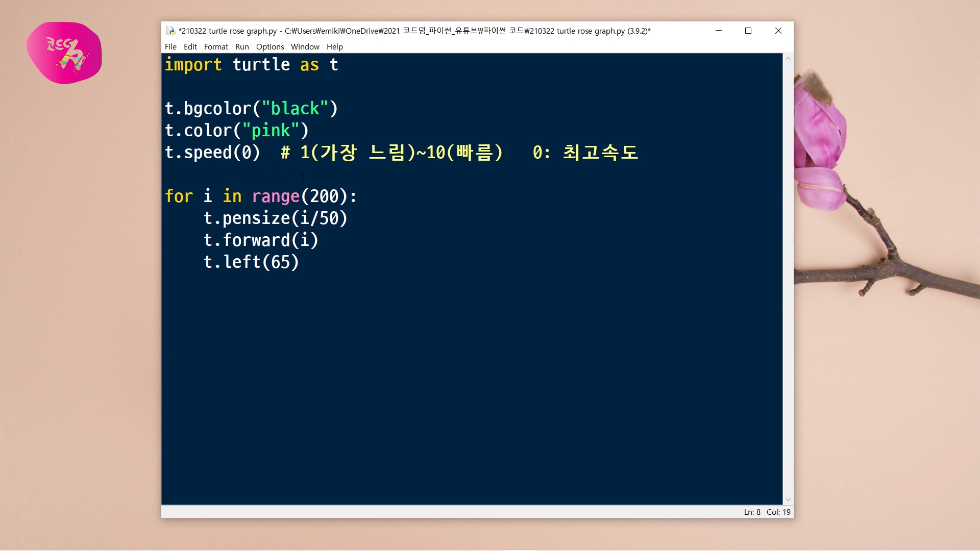The height and width of the screenshot is (551, 980).
Task: Click the pink channel logo on the desktop
Action: tap(64, 53)
